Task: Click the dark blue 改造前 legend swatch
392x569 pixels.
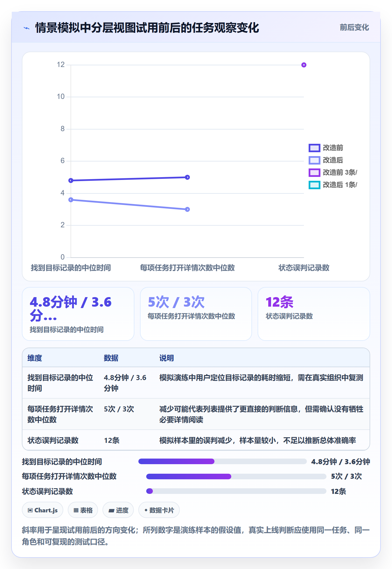Action: (314, 148)
